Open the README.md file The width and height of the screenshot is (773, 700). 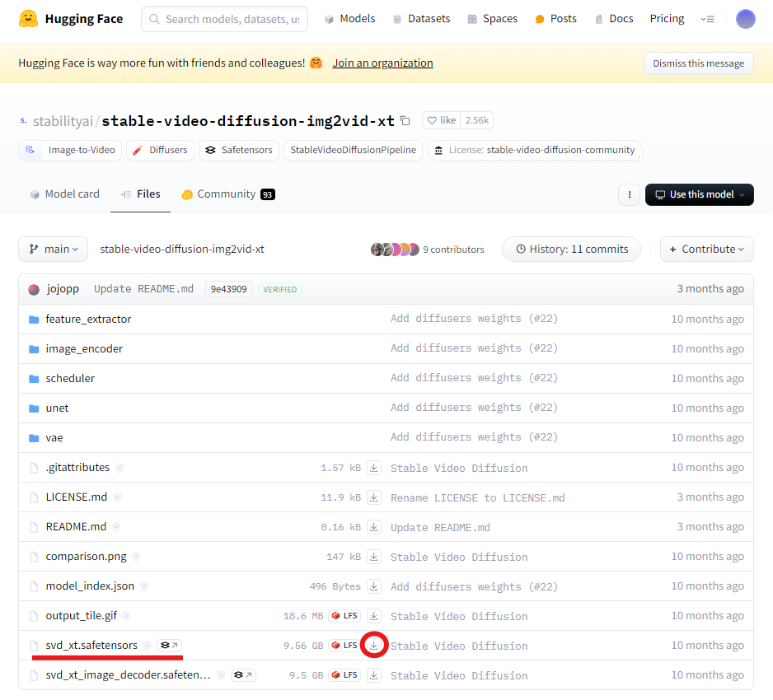point(76,527)
